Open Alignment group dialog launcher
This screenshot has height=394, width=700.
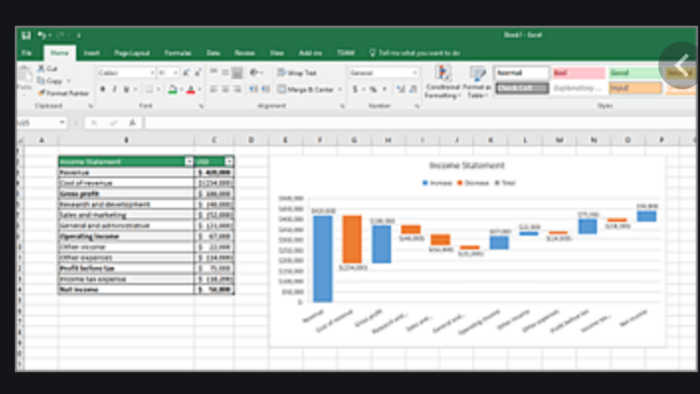click(342, 106)
